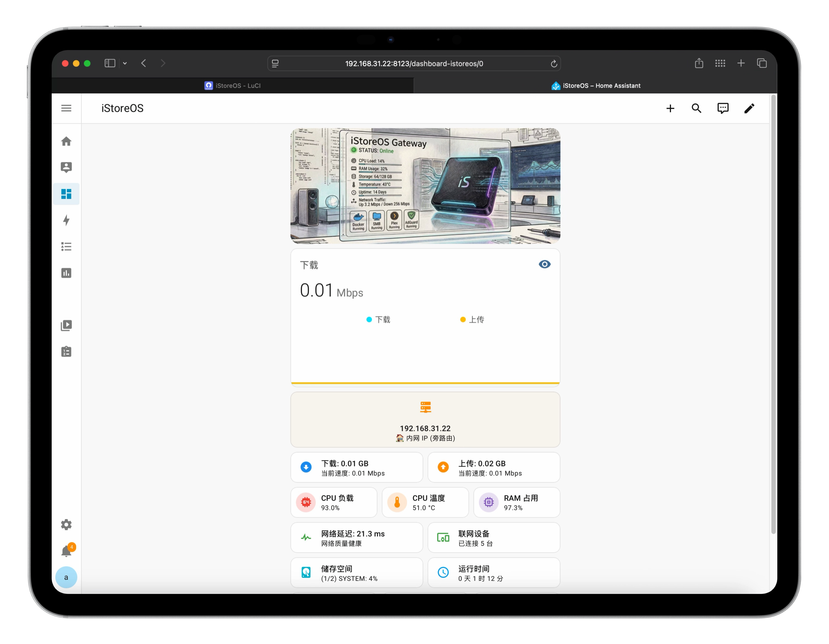Viewport: 829px width, 644px height.
Task: Click the CPU 负载 93.0% tile
Action: coord(334,503)
